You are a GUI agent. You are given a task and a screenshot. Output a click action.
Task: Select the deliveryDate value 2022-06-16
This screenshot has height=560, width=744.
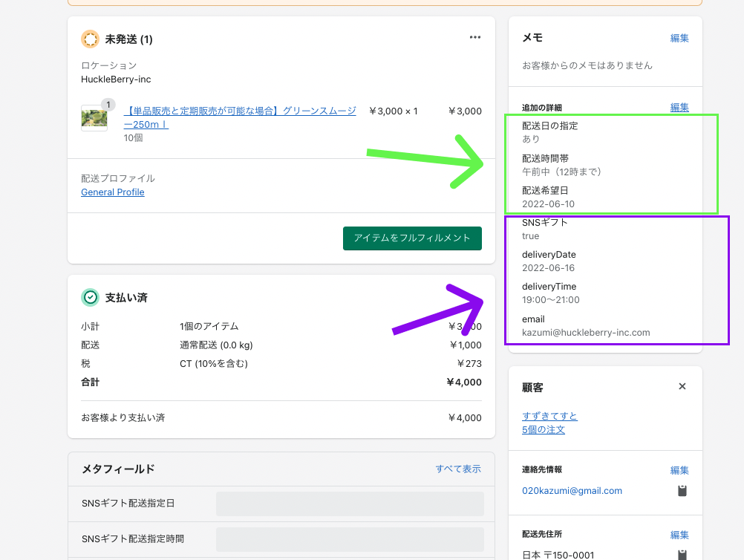pyautogui.click(x=548, y=268)
